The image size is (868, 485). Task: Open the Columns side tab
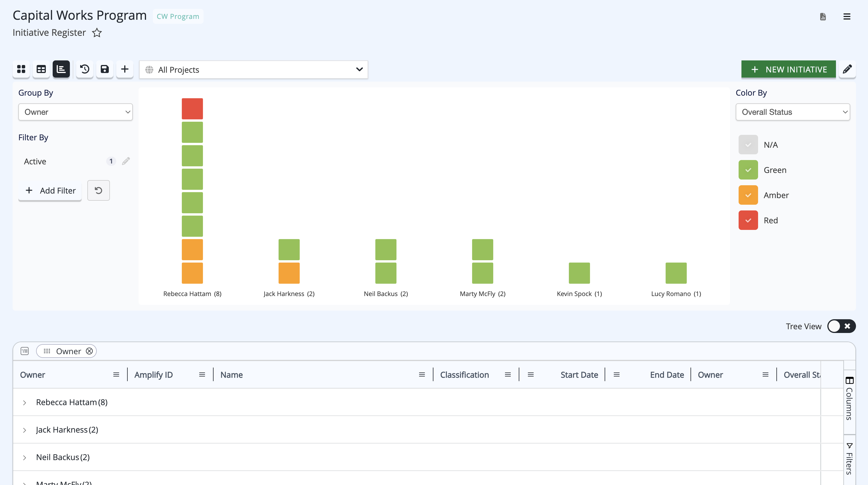tap(849, 398)
